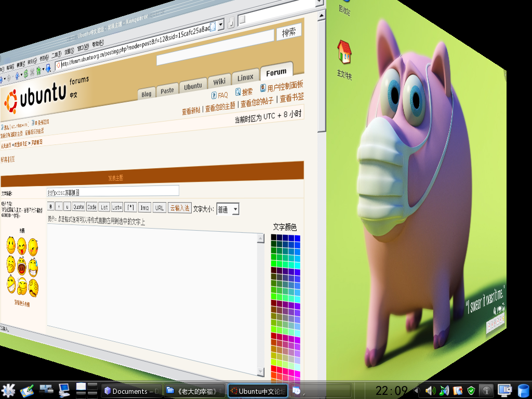Open the blue cylinder icon at the panel's end
This screenshot has width=532, height=399.
pos(524,391)
